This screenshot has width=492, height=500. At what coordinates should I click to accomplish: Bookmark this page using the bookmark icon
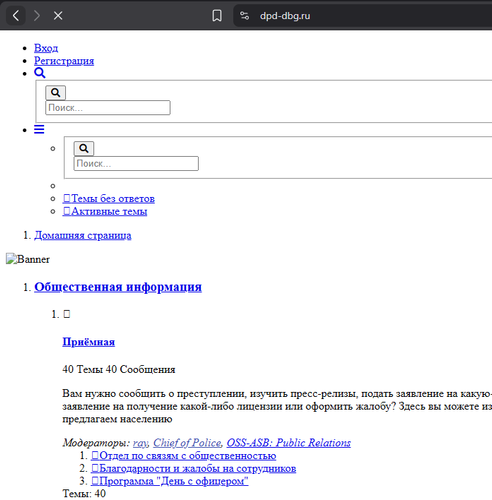pyautogui.click(x=217, y=16)
